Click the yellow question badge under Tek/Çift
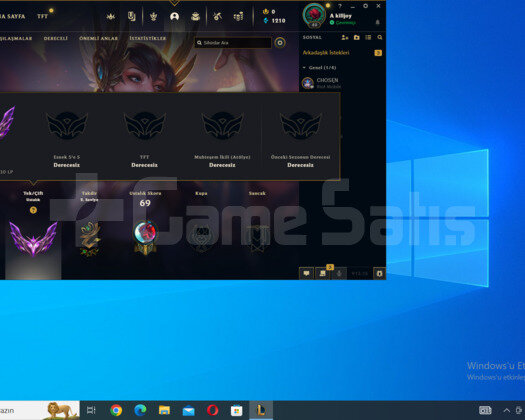525x420 pixels. (33, 210)
